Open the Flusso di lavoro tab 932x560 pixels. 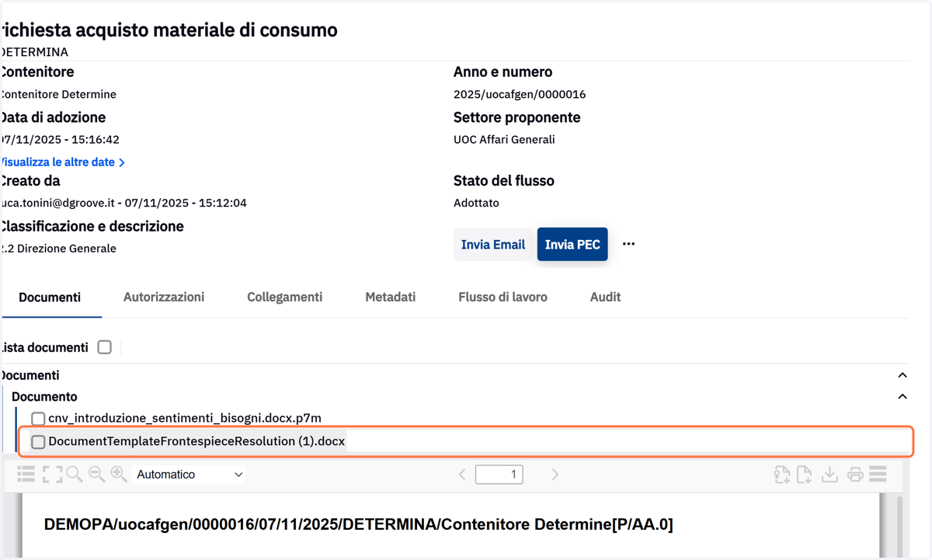(x=503, y=297)
